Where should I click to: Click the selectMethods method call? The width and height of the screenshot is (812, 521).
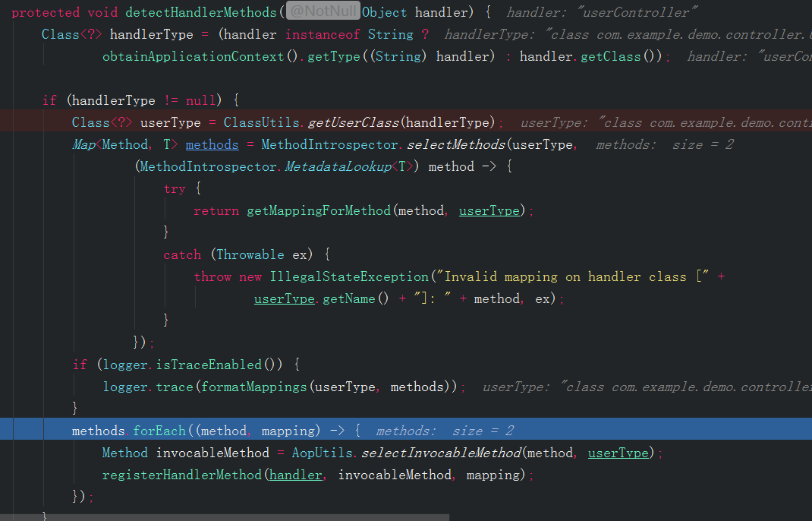[456, 144]
